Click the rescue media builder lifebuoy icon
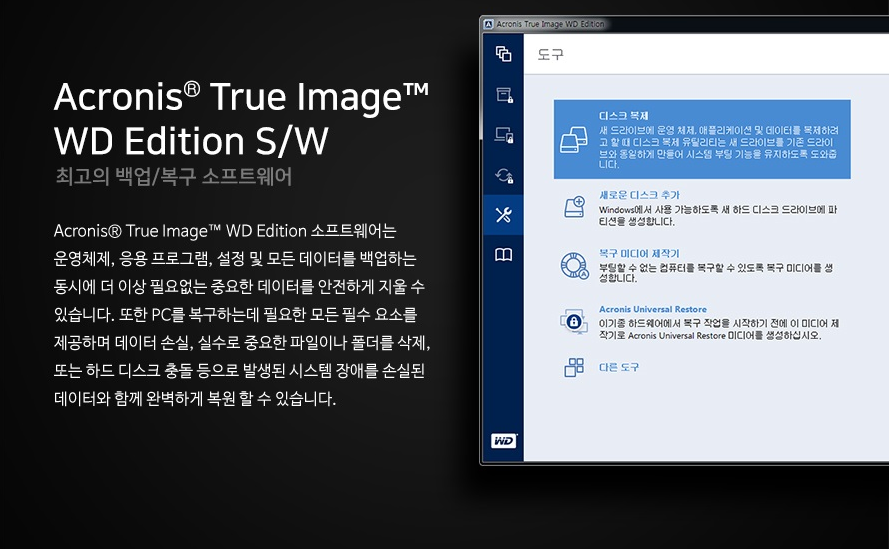Image resolution: width=892 pixels, height=549 pixels. [575, 266]
